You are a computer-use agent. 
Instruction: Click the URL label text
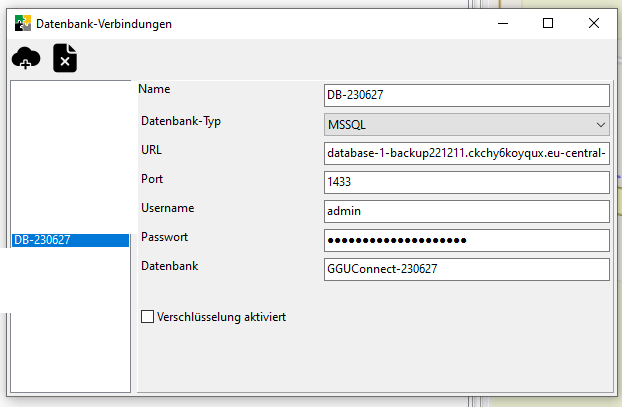click(x=151, y=150)
